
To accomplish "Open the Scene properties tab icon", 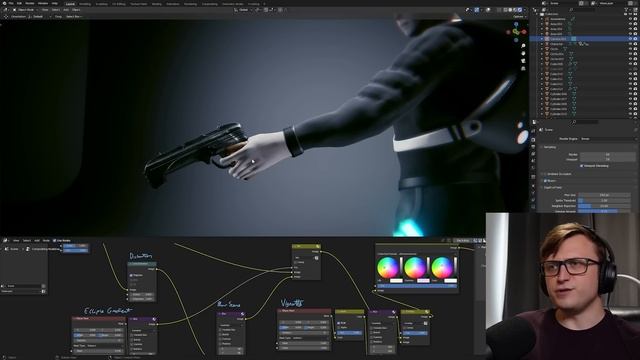I will 533,161.
